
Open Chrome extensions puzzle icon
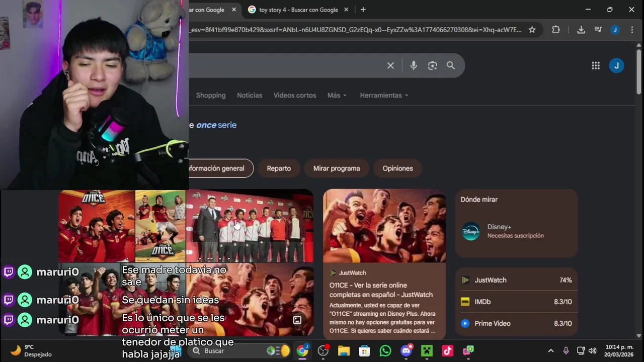pos(556,30)
